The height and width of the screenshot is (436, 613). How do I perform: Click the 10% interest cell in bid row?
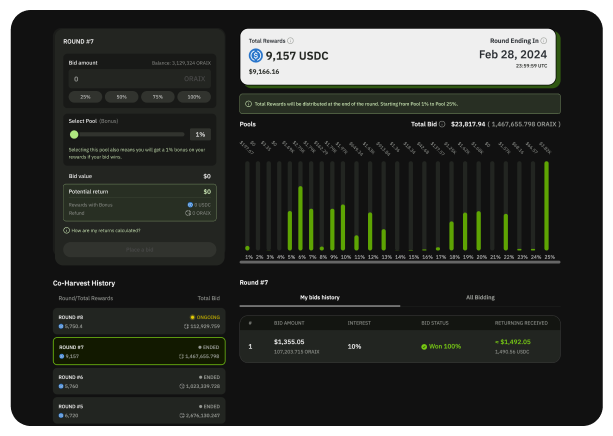[354, 347]
